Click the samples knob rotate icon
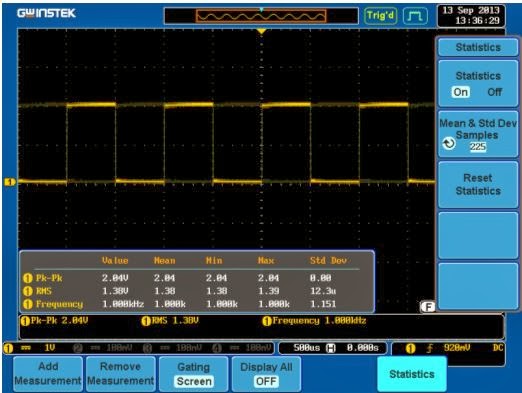The height and width of the screenshot is (393, 522). tap(449, 144)
